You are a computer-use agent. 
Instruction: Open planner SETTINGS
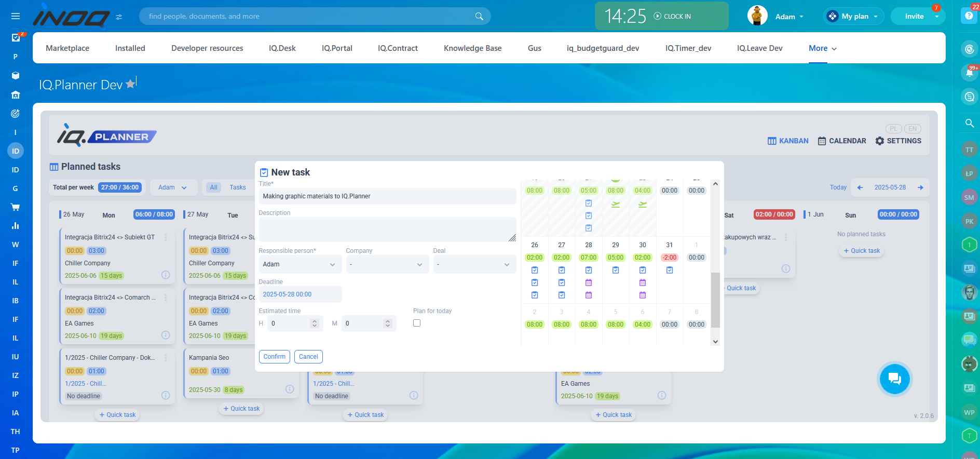point(899,141)
